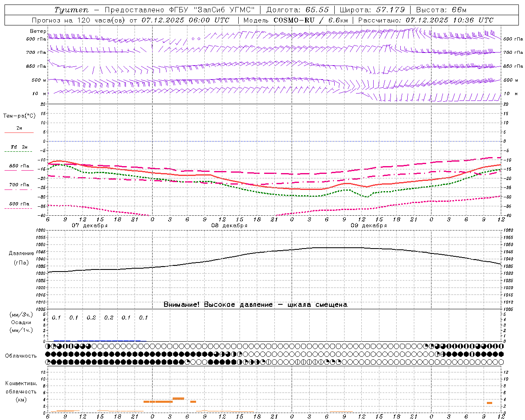
Task: Click the Конвективн. convective cloud label
Action: (21, 383)
